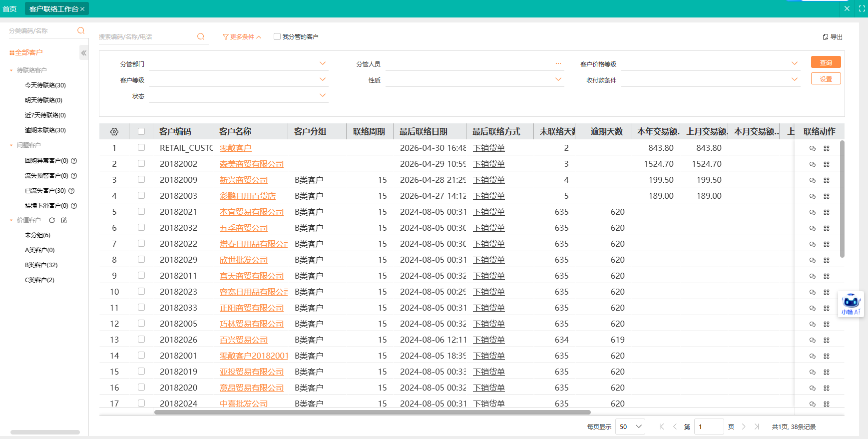
Task: Switch to the 首页 tab
Action: [x=10, y=9]
